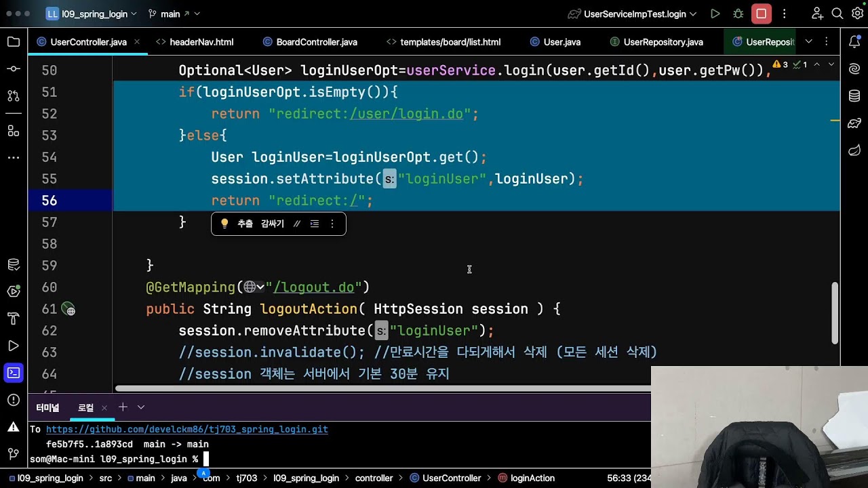The image size is (868, 488).
Task: Open the globe URL dropdown before /logout.do
Action: click(x=254, y=287)
